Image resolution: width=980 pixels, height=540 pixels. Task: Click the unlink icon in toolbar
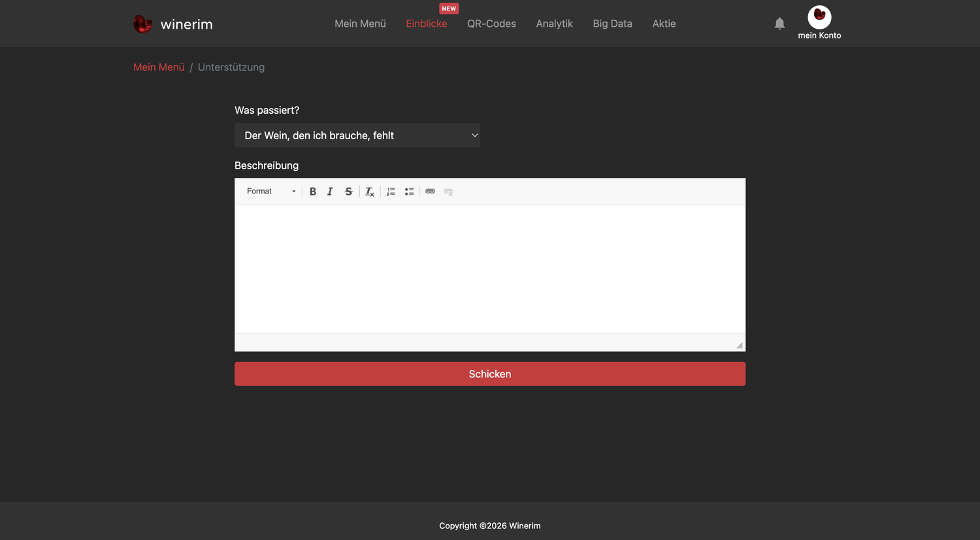pyautogui.click(x=448, y=192)
